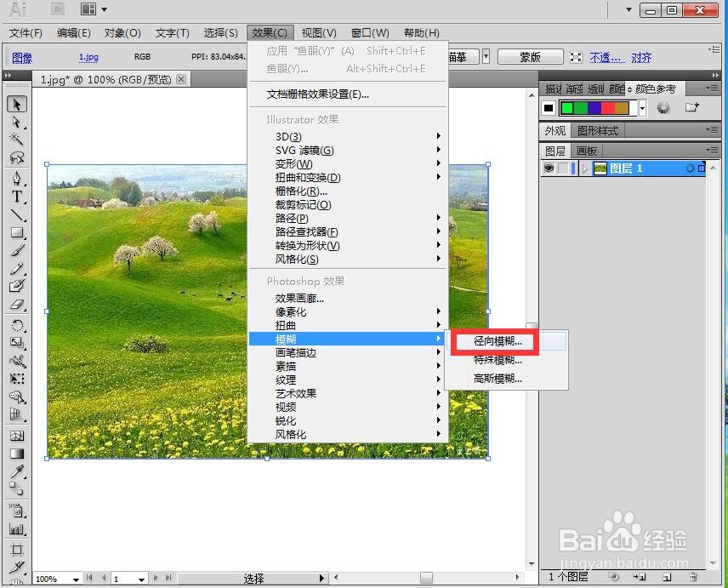
Task: Select the Symbol Sprayer tool
Action: [x=17, y=511]
